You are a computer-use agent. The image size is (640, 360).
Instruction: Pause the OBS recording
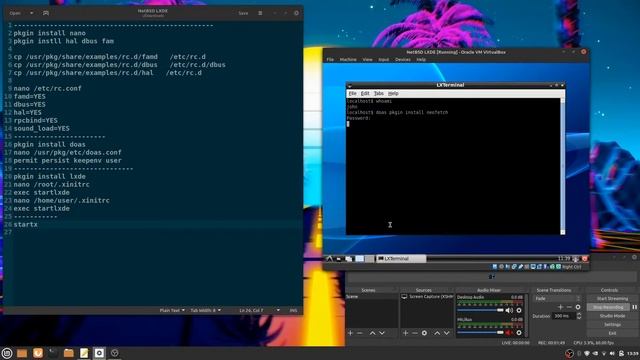pos(635,307)
